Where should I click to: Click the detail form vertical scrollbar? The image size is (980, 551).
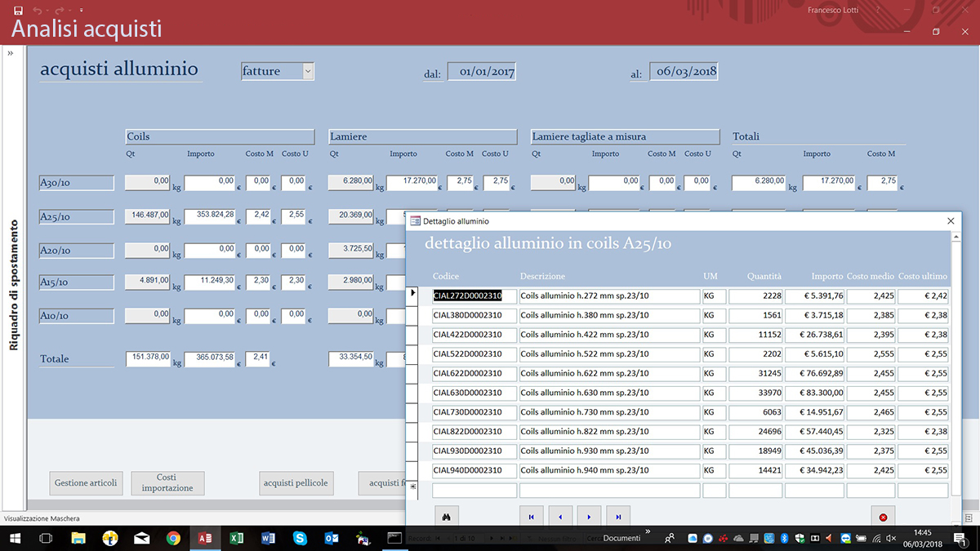pos(955,367)
